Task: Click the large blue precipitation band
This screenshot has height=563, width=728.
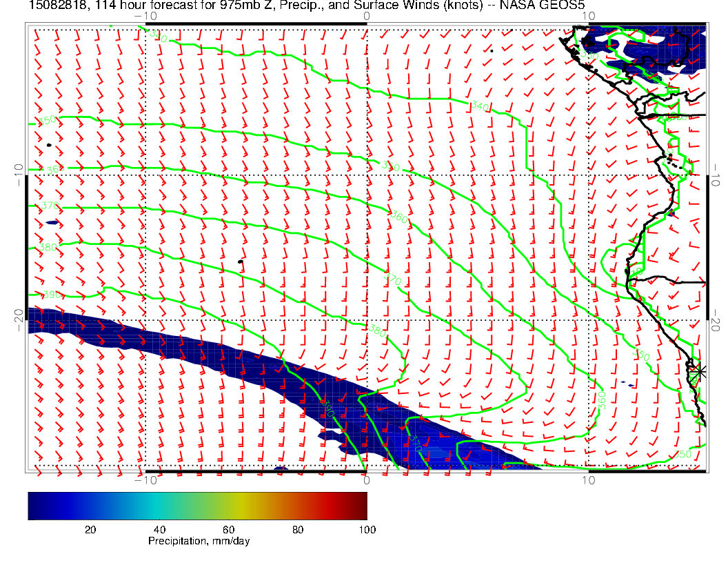Action: tap(207, 352)
